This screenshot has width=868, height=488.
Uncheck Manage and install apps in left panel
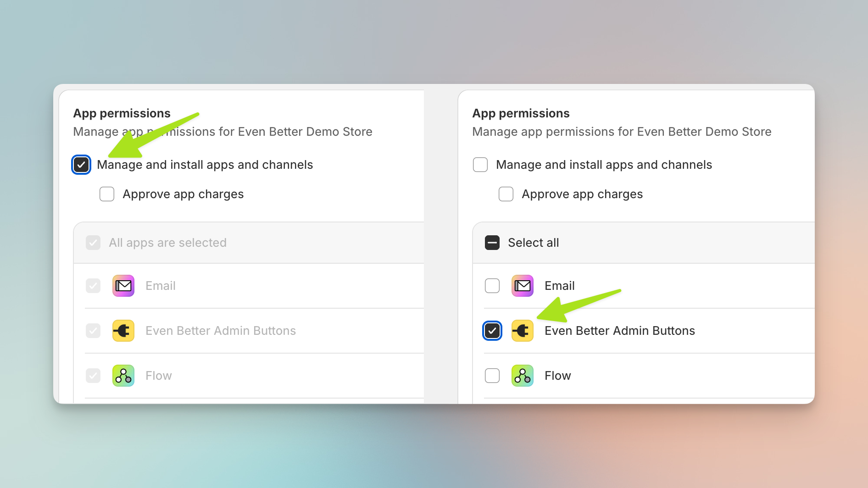click(x=81, y=165)
